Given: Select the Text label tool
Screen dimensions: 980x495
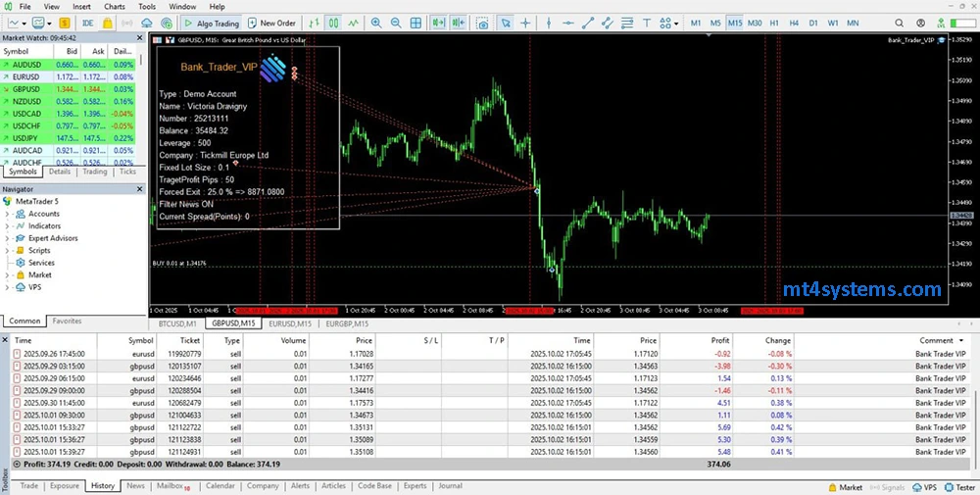Looking at the screenshot, I should click(647, 24).
